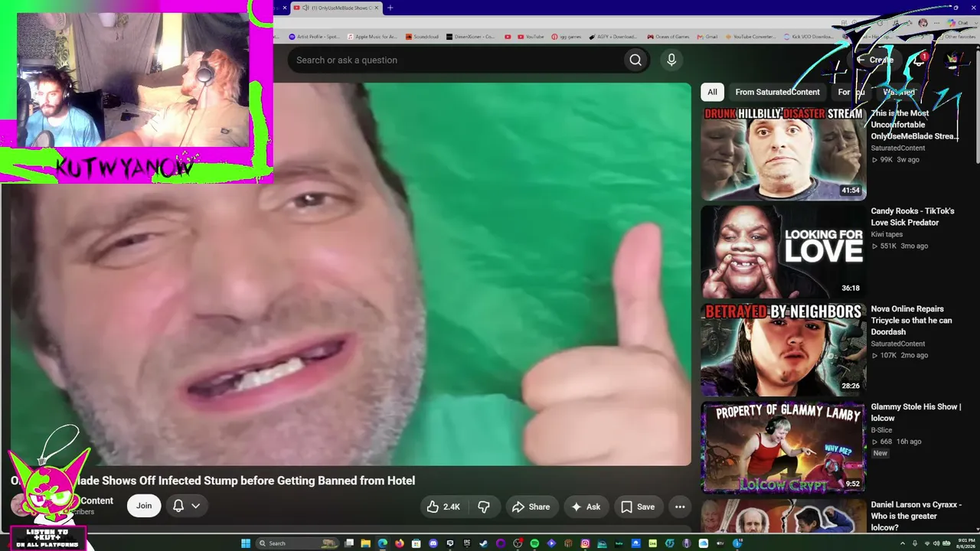Screen dimensions: 980x551
Task: Launch File Explorer from the taskbar
Action: (x=367, y=543)
